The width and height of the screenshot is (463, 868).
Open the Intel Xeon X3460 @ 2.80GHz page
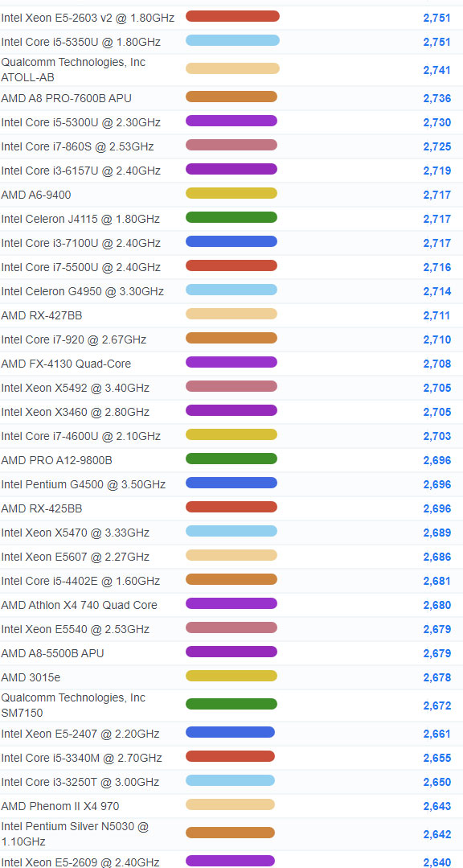coord(76,412)
